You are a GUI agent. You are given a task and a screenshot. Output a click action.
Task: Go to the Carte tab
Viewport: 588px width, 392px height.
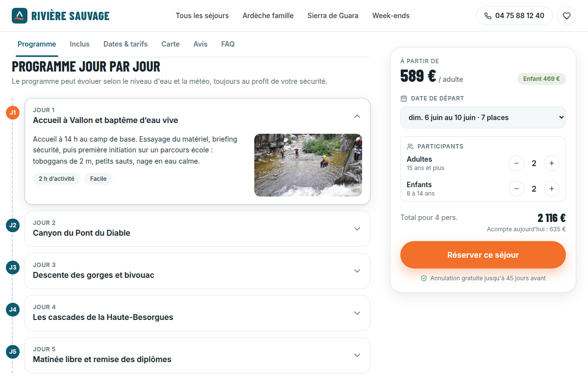[171, 44]
